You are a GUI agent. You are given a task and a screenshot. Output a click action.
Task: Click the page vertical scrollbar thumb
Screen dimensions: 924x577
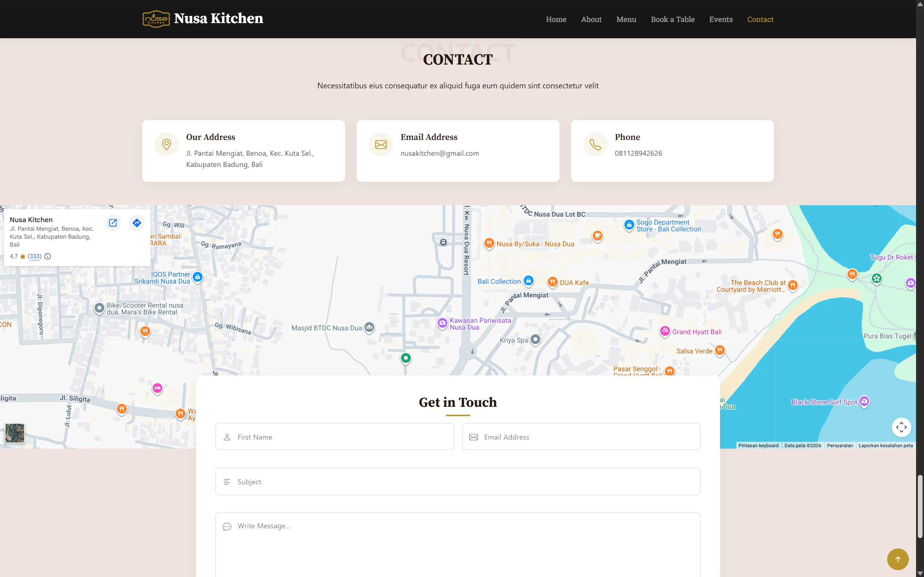tap(920, 506)
